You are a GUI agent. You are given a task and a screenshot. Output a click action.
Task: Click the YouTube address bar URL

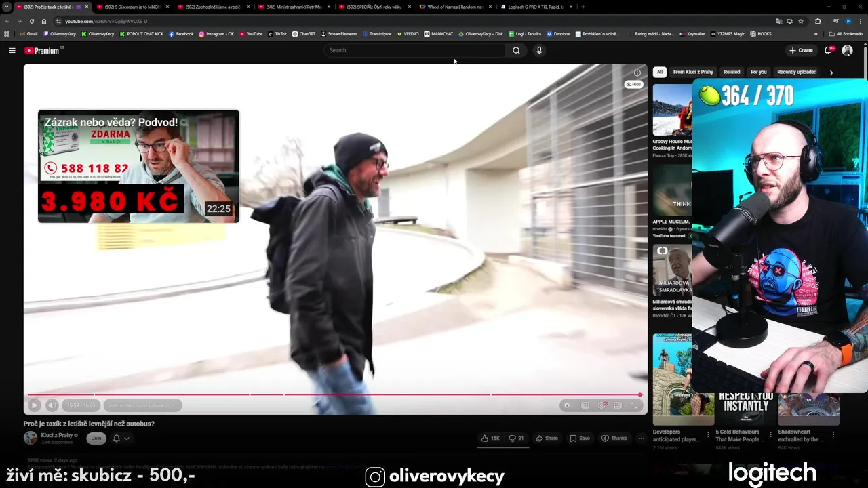[106, 21]
